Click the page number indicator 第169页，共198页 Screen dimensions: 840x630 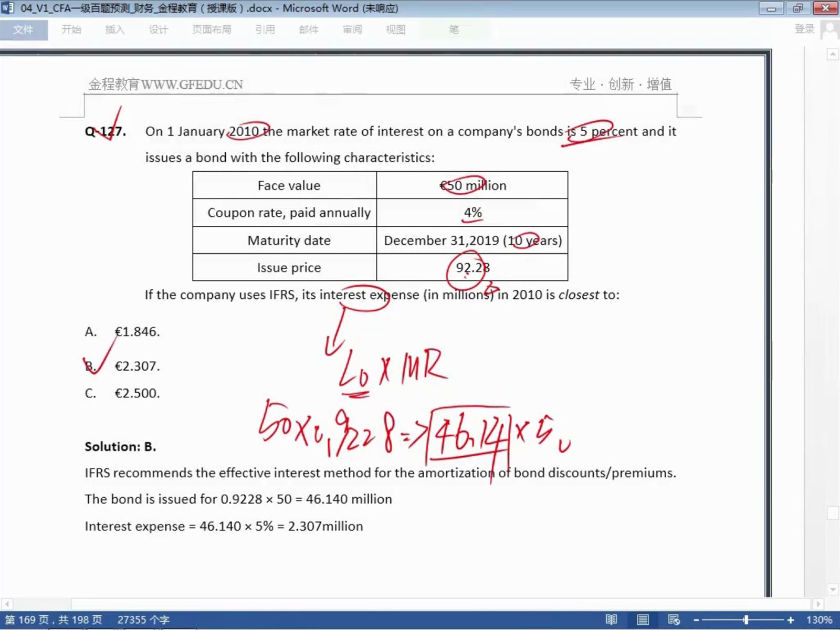[54, 620]
